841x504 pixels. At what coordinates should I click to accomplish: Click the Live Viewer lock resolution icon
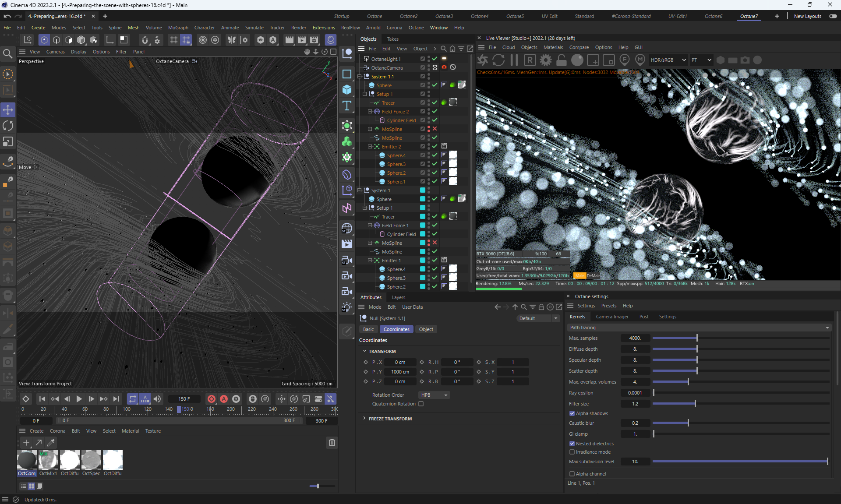[562, 60]
